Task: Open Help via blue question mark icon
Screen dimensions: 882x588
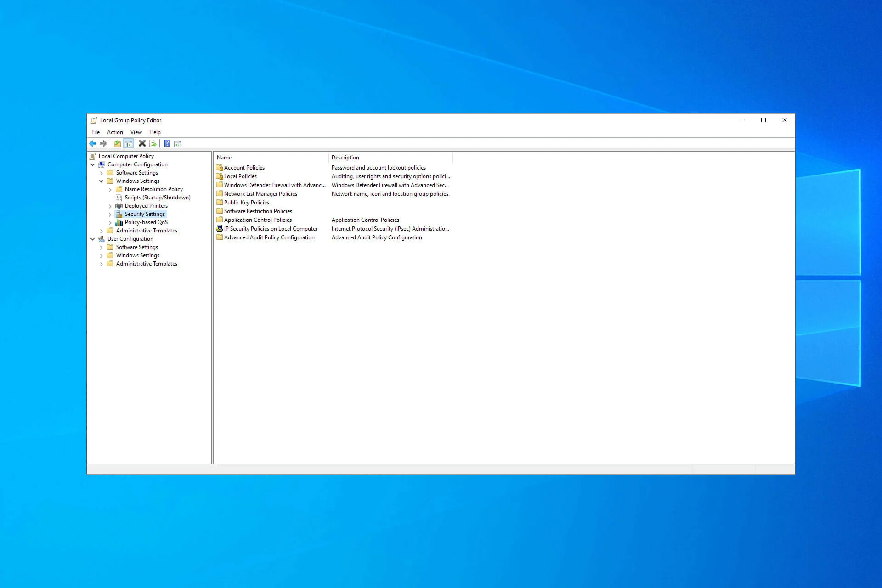Action: (x=167, y=144)
